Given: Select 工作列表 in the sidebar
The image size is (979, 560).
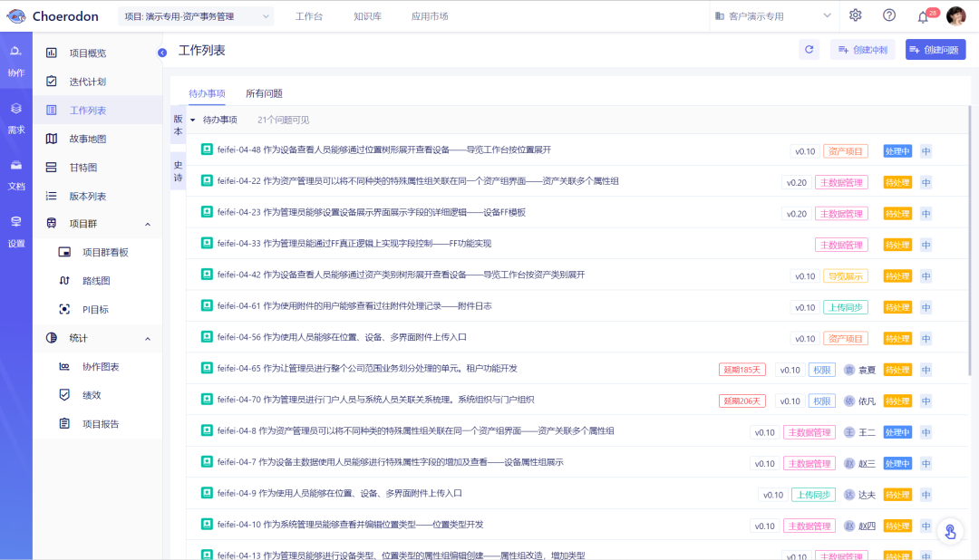Looking at the screenshot, I should tap(97, 111).
